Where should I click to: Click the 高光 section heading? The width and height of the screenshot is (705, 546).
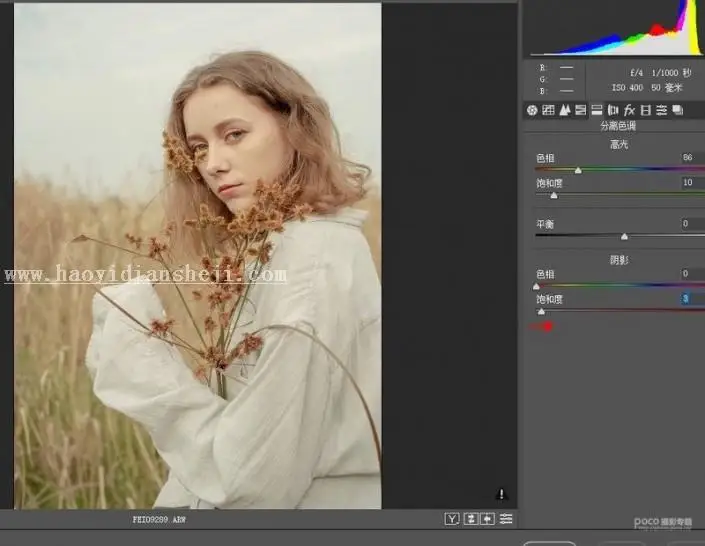(619, 144)
